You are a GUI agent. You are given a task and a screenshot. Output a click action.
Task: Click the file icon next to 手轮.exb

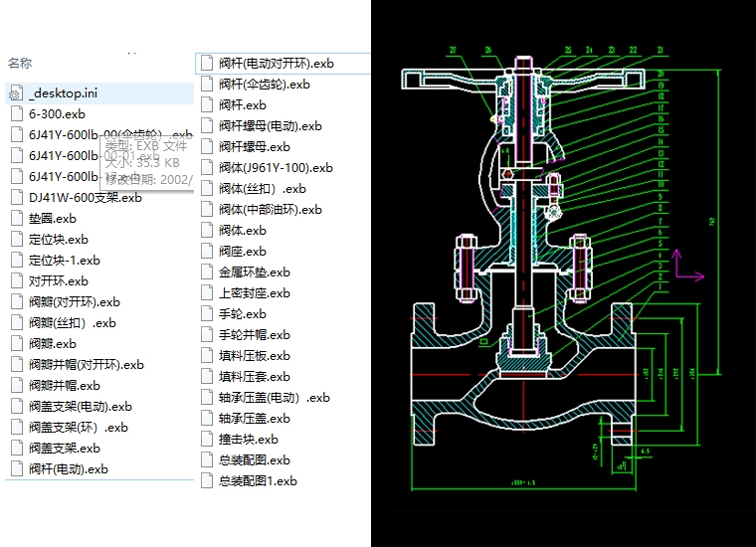click(207, 314)
